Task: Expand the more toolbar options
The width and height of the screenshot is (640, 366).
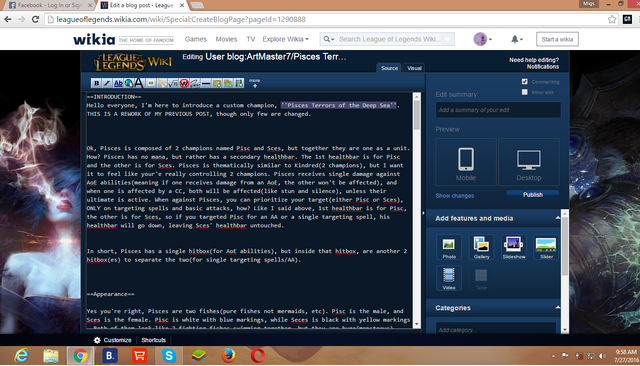Action: [255, 83]
